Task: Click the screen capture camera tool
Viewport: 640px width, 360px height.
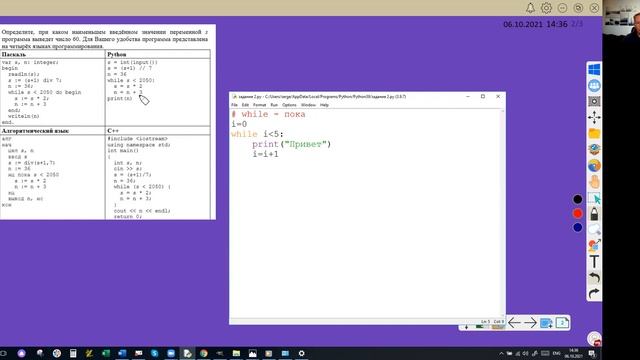Action: pyautogui.click(x=594, y=101)
